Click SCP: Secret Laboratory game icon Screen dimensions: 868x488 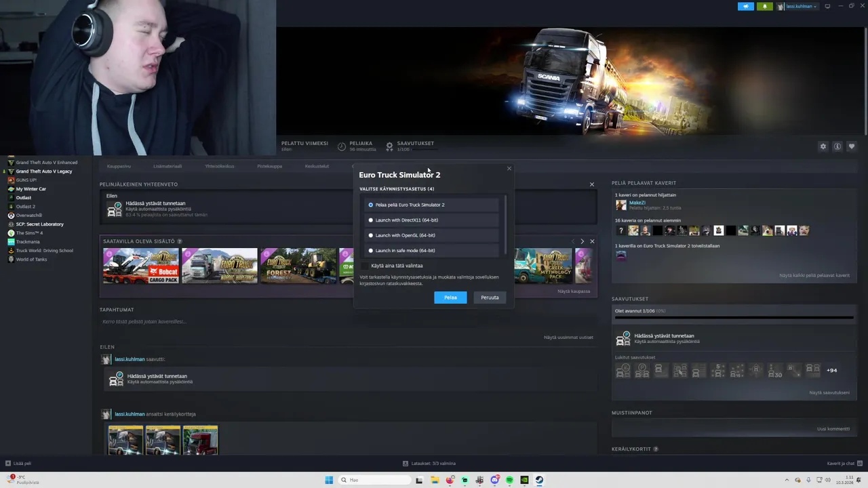pos(11,224)
